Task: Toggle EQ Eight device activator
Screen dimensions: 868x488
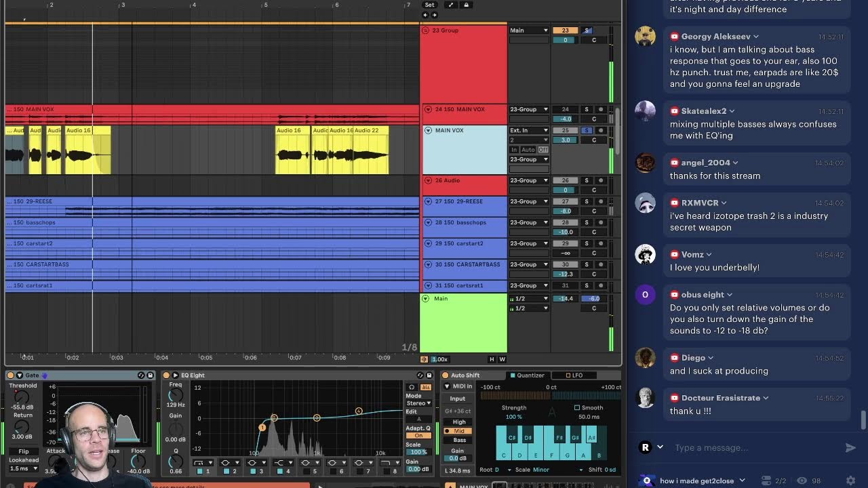Action: [166, 375]
